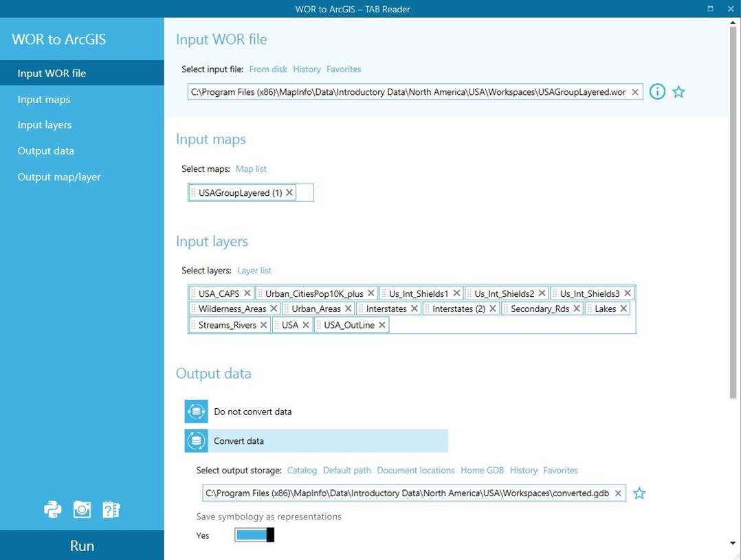The height and width of the screenshot is (560, 741).
Task: Remove the Secondary_Rds layer
Action: 577,309
